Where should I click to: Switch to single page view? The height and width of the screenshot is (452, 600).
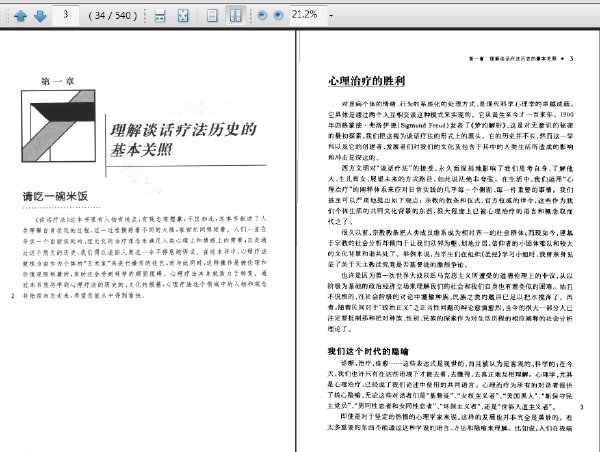(212, 16)
